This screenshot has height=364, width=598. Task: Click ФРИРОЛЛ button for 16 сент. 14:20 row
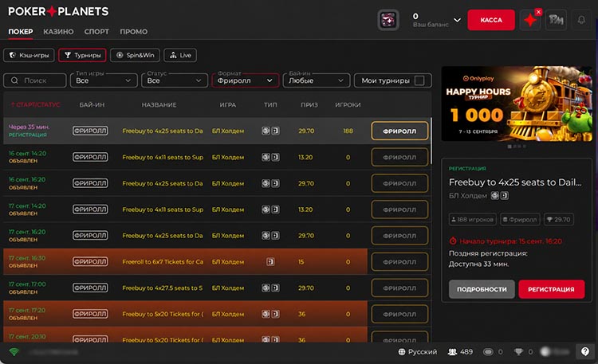[399, 157]
